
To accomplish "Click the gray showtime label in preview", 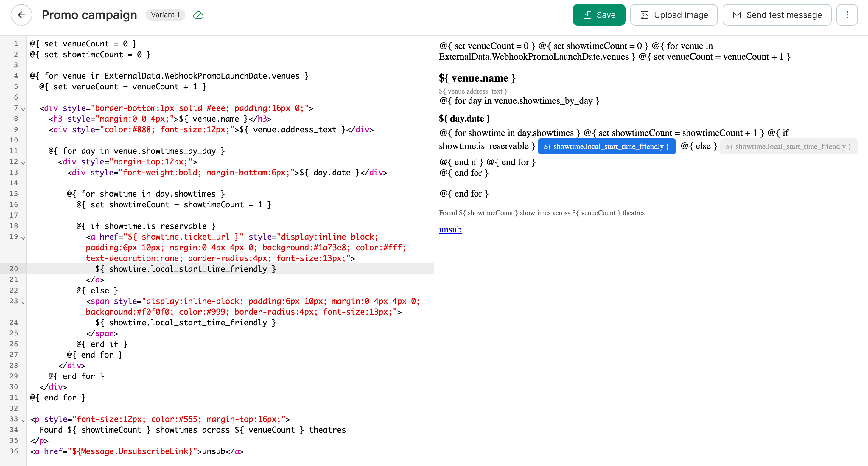I will (x=788, y=147).
